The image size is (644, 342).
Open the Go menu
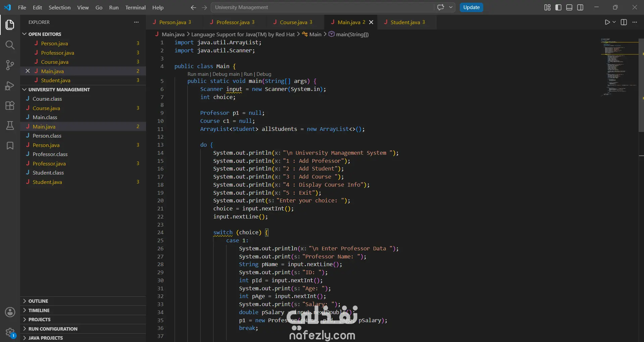(x=99, y=7)
